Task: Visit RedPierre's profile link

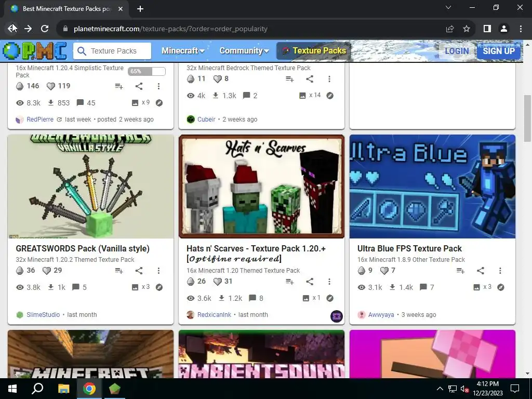Action: tap(40, 119)
